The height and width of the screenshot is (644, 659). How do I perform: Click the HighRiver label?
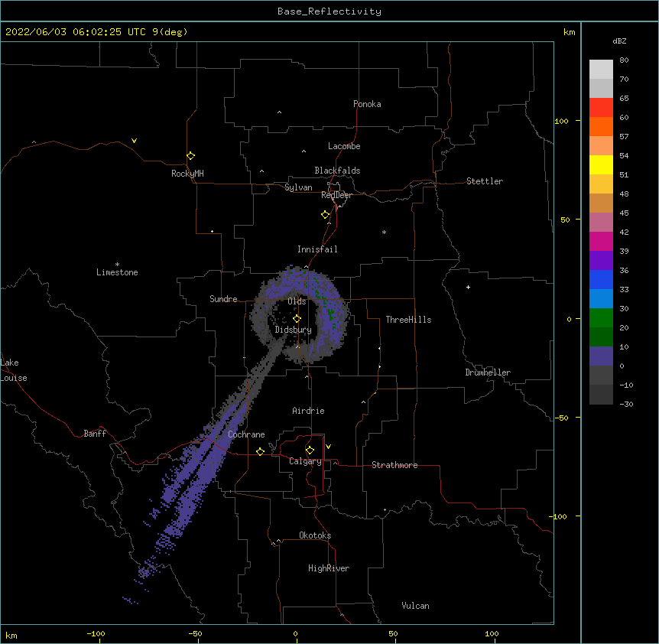329,568
